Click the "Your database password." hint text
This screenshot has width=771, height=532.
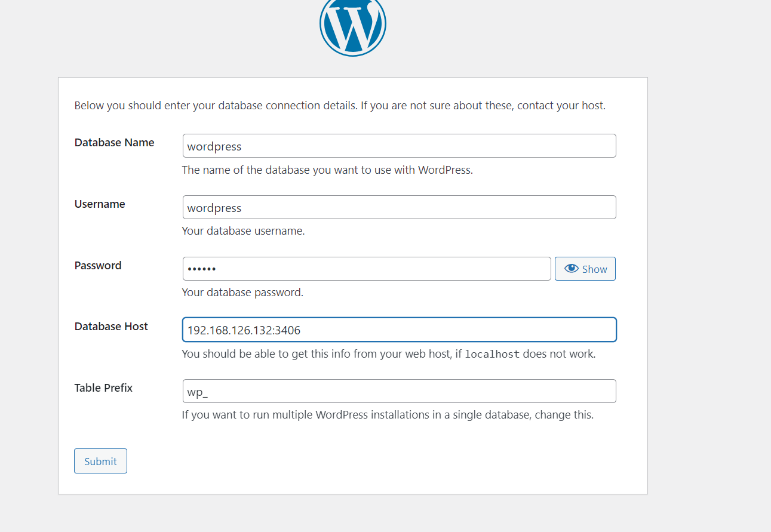tap(242, 293)
